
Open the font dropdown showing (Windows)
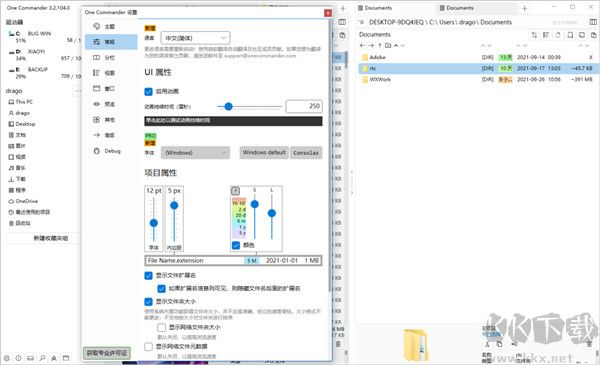click(195, 153)
